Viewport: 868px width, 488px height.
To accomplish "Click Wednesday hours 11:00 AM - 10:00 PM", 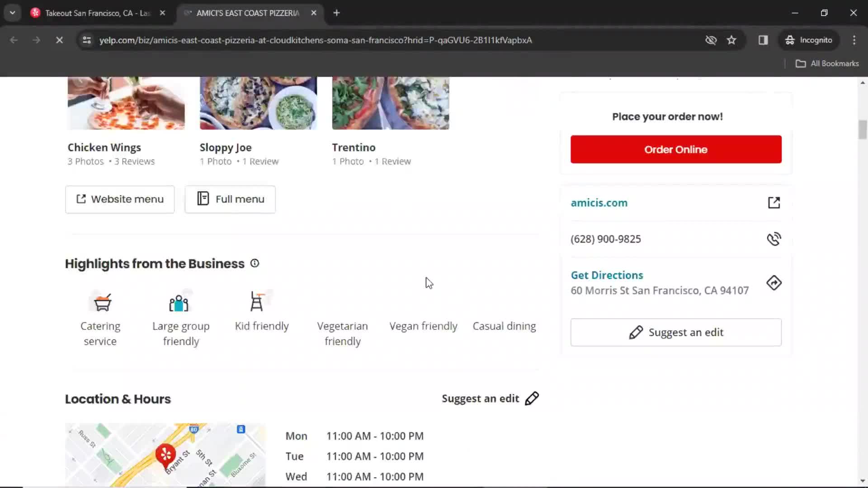I will tap(375, 477).
